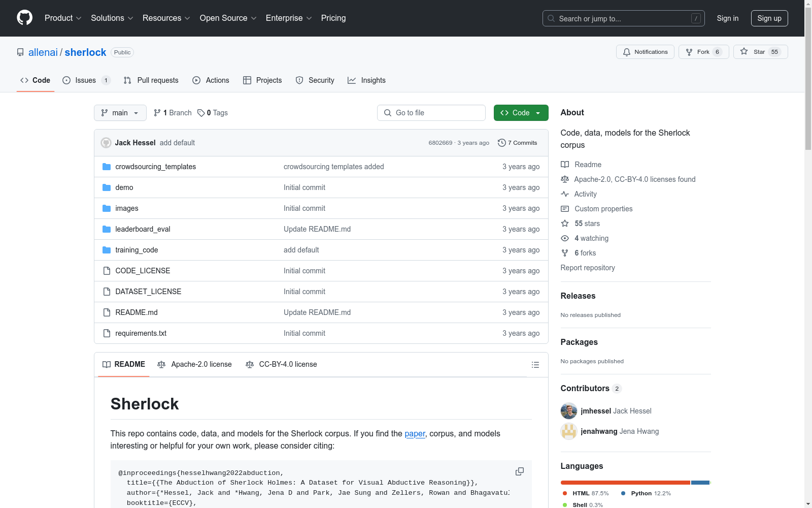812x508 pixels.
Task: Click the Search or jump to field
Action: click(624, 18)
